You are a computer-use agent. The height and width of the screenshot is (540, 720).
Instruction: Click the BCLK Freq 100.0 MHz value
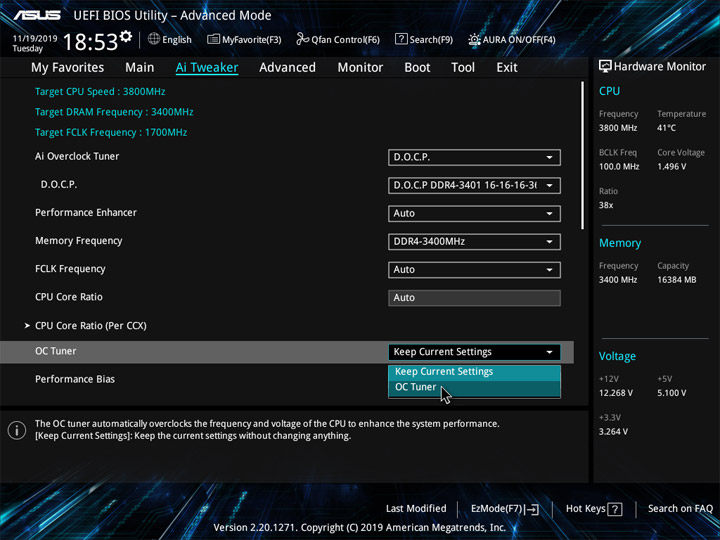click(619, 167)
